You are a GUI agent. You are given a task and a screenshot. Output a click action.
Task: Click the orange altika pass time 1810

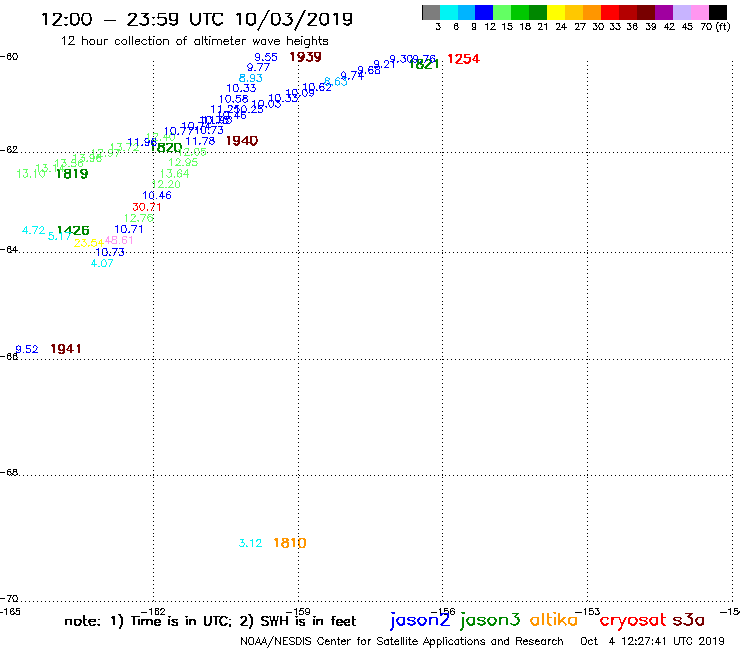coord(290,543)
